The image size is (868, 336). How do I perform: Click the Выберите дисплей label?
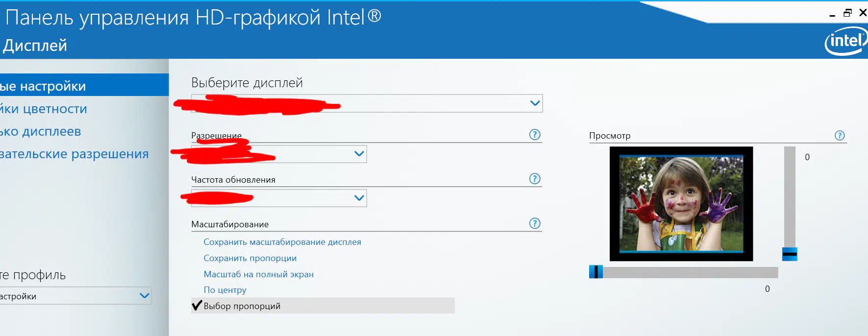[x=247, y=83]
